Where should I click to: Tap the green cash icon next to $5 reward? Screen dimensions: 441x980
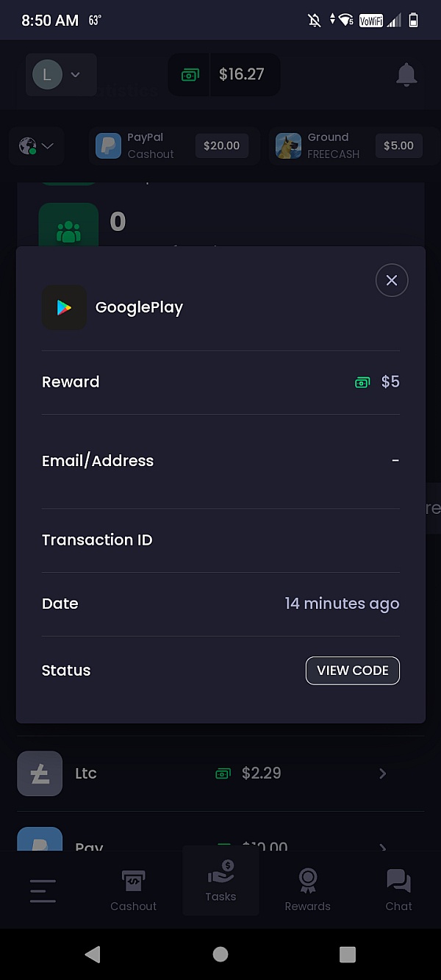(362, 382)
